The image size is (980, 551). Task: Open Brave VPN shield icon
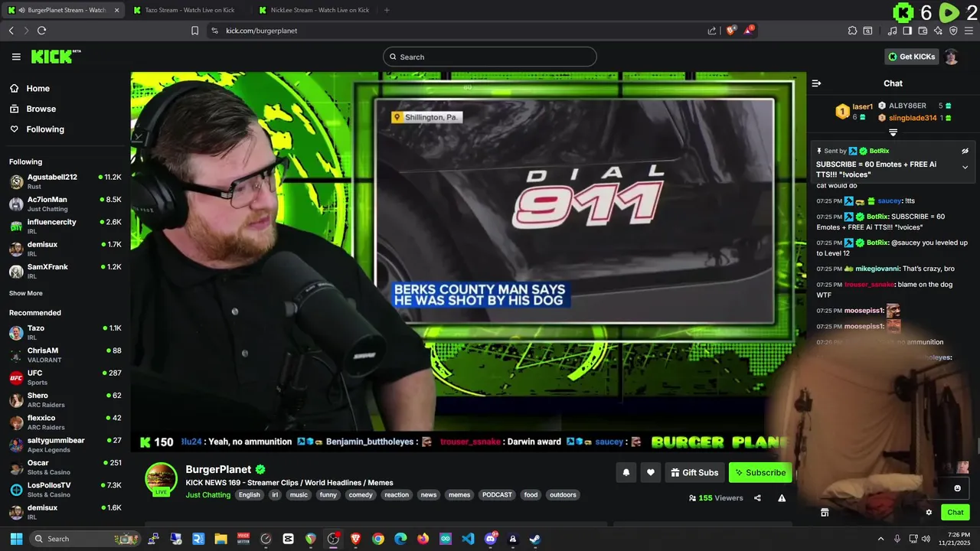point(953,31)
